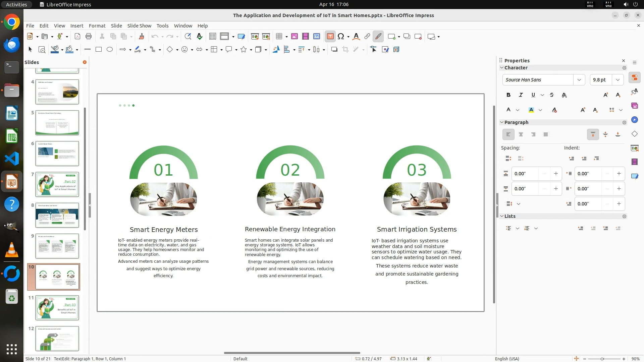
Task: Select the Rectangle shape tool
Action: tap(99, 50)
